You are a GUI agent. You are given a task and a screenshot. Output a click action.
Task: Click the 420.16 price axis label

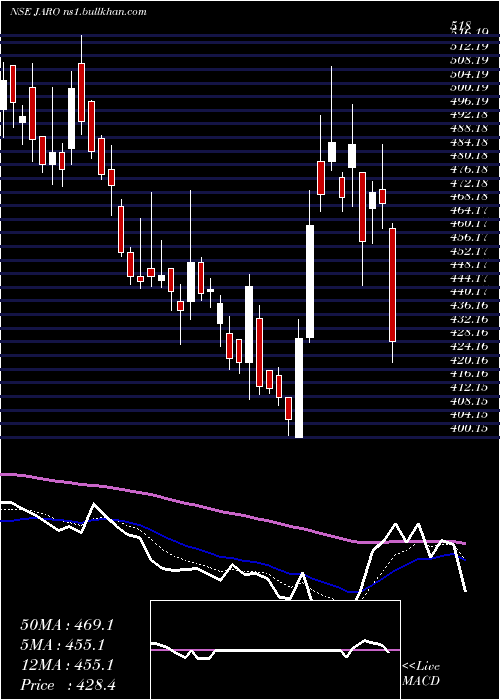click(x=469, y=360)
